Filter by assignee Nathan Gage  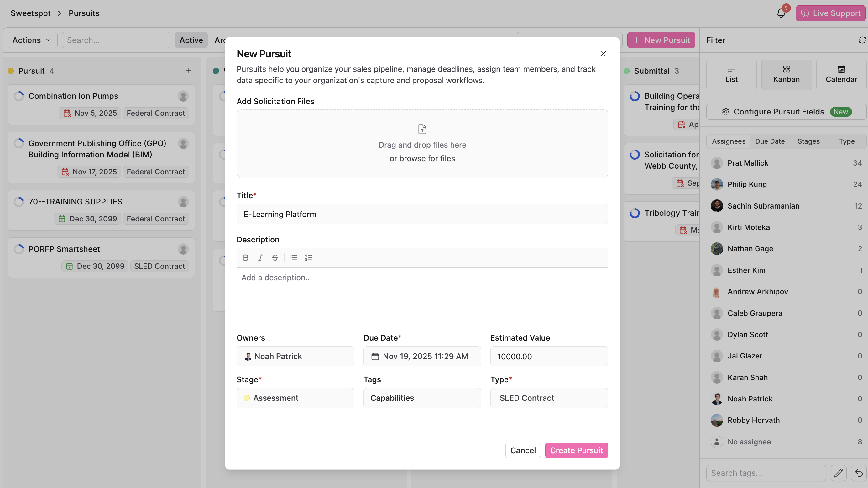point(750,249)
